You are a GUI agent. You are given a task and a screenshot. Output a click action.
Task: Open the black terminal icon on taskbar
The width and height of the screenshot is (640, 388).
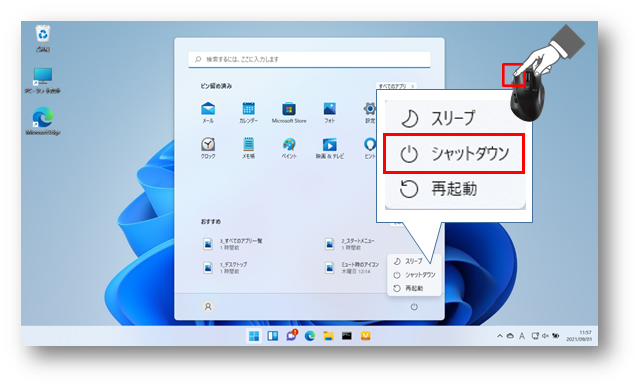click(347, 336)
